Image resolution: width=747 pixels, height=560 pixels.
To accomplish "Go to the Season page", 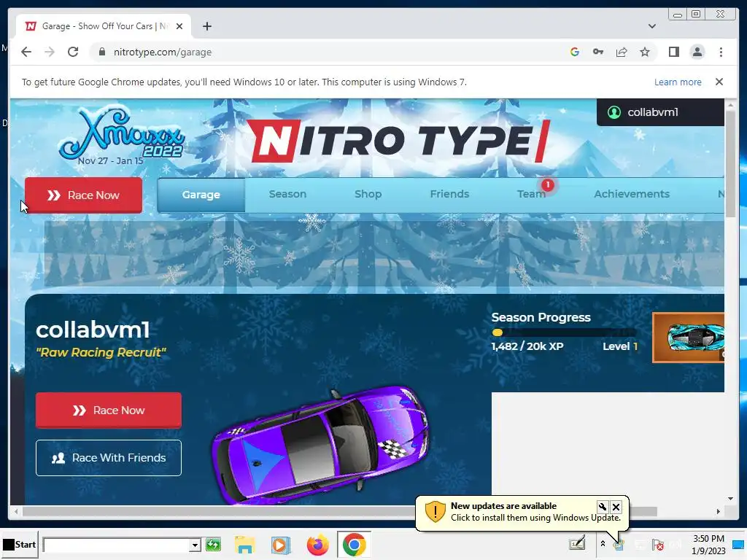I will [287, 194].
